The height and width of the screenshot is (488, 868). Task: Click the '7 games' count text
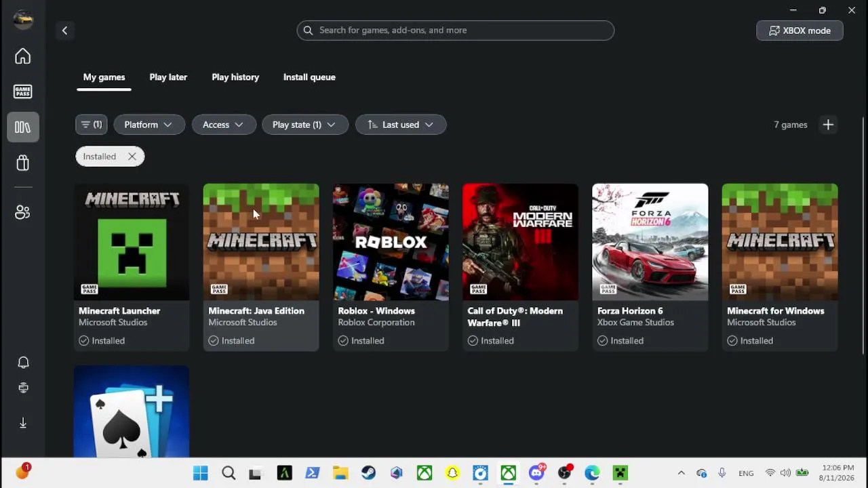pyautogui.click(x=791, y=125)
